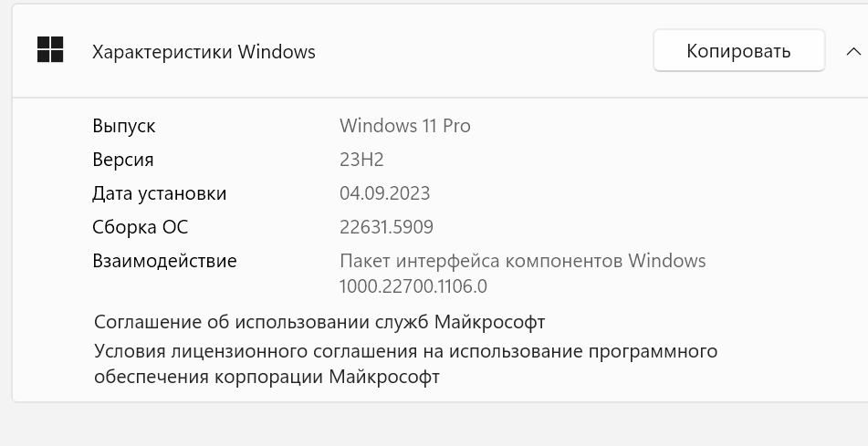
Task: Click the Характеристики Windows section title
Action: click(204, 52)
